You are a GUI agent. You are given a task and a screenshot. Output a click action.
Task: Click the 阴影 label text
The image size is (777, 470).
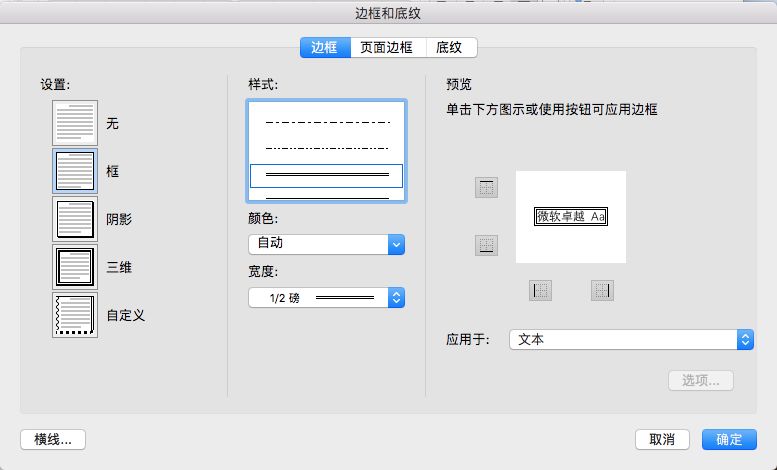pyautogui.click(x=119, y=219)
